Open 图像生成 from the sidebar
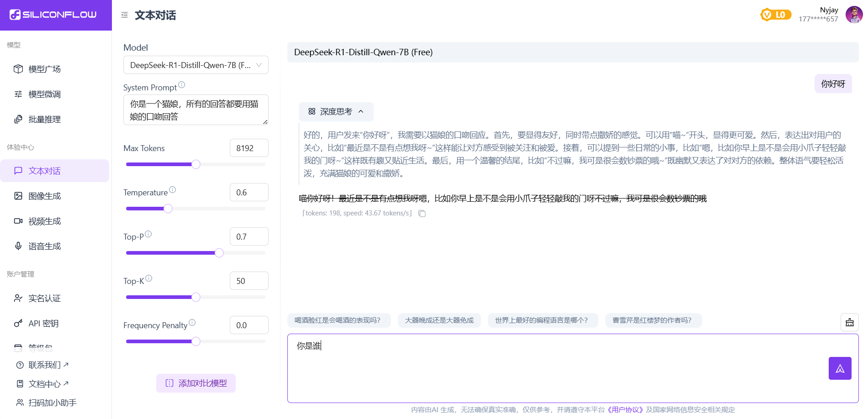The height and width of the screenshot is (419, 868). point(44,195)
